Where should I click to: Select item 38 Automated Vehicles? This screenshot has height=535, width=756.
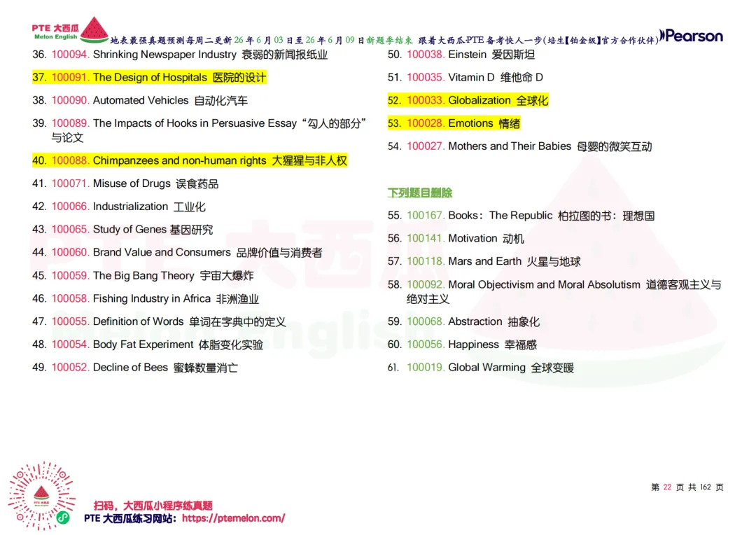(140, 100)
